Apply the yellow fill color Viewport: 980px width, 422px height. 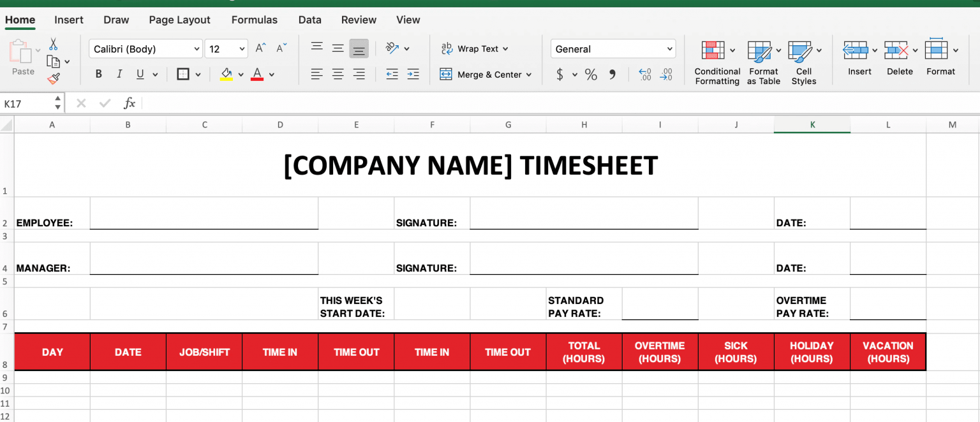coord(226,75)
